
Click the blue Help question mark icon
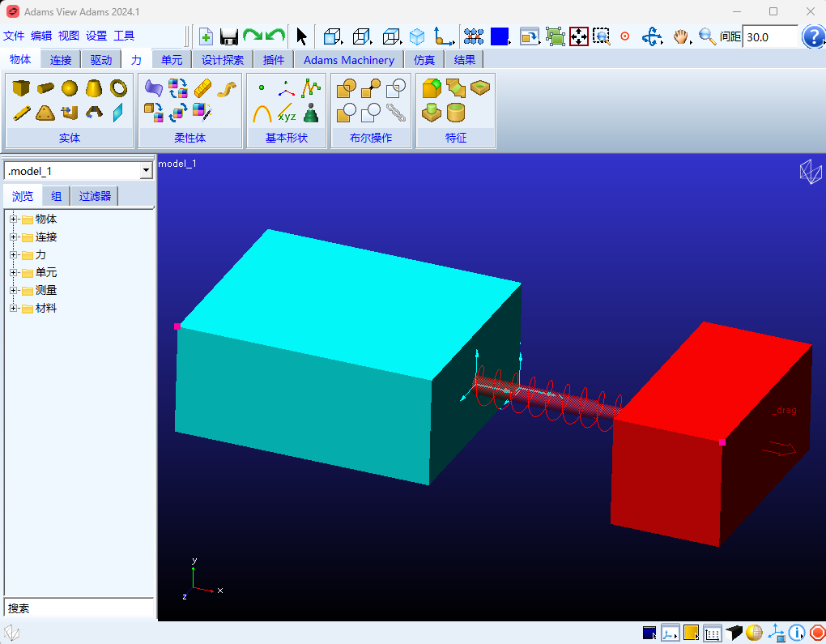(813, 37)
